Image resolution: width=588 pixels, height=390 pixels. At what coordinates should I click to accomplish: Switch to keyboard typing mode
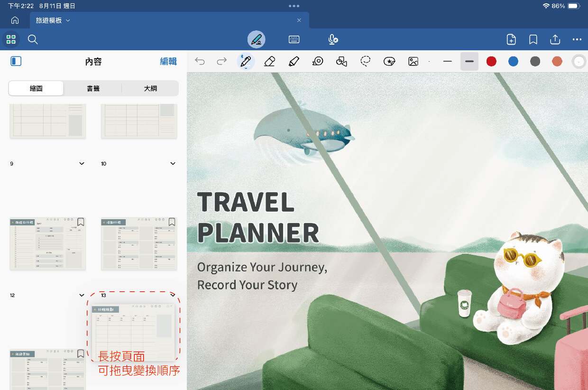point(294,39)
